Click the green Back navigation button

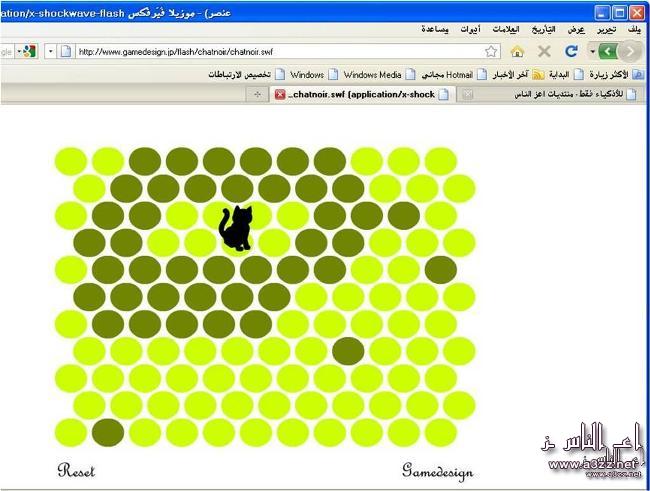click(x=608, y=51)
